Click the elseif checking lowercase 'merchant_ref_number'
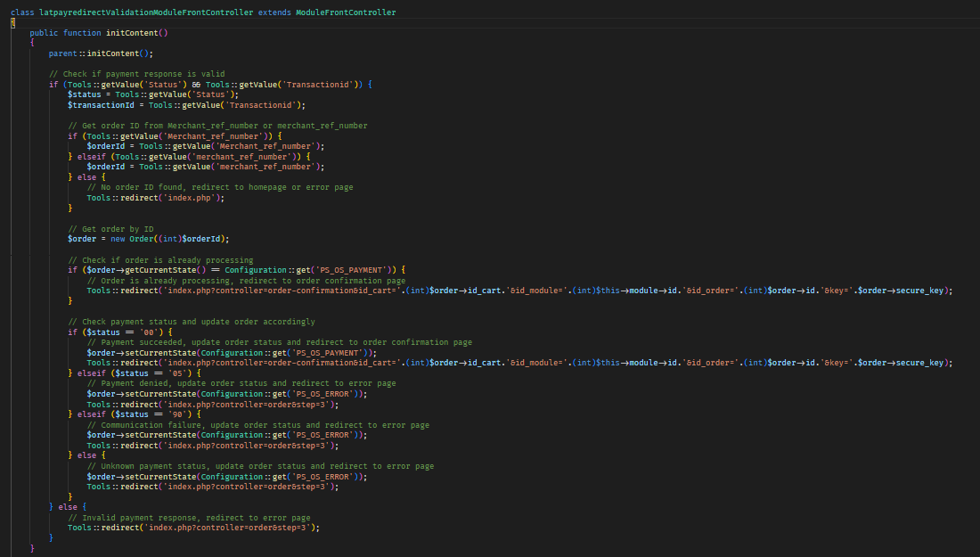 click(x=189, y=157)
